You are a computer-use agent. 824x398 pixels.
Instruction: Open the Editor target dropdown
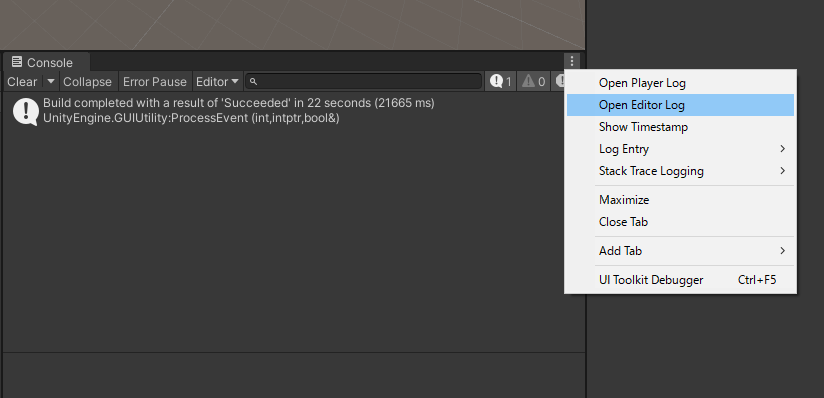[217, 81]
